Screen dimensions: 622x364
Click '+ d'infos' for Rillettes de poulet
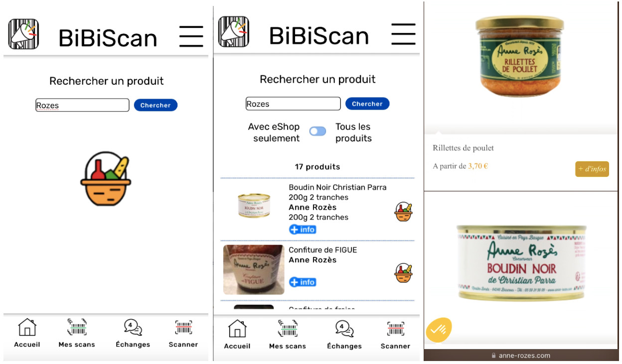(x=592, y=169)
